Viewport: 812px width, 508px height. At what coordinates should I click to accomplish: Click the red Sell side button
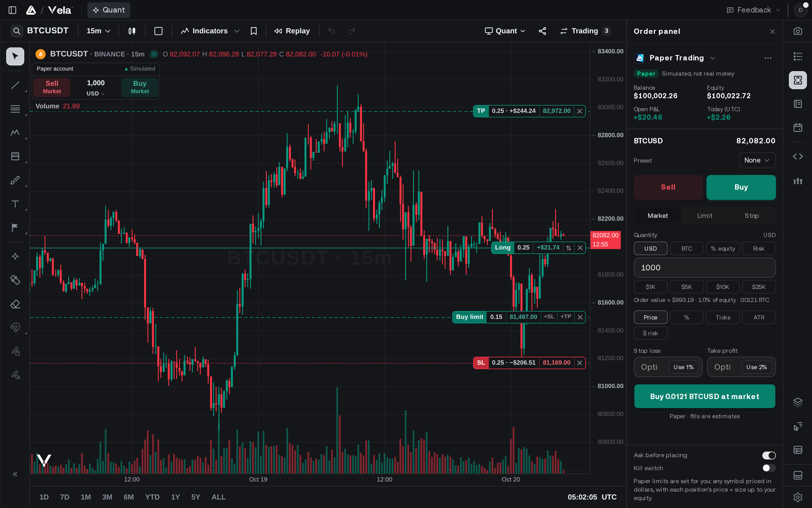(668, 187)
